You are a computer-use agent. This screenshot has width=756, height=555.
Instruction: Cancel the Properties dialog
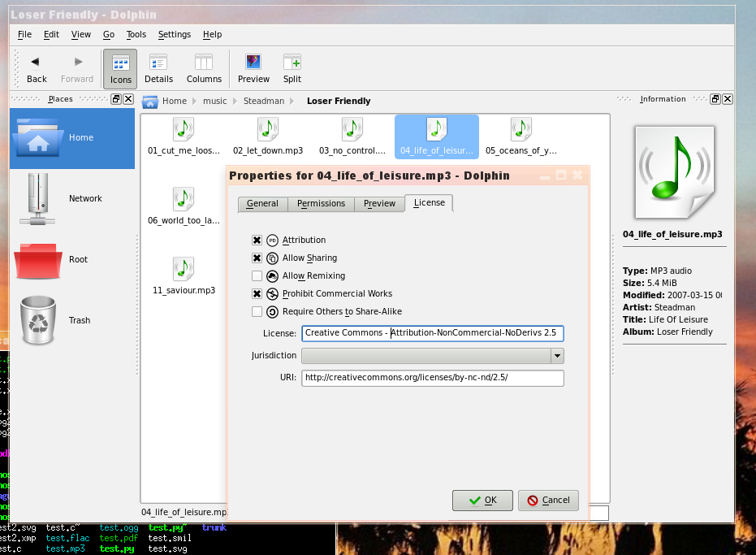point(548,501)
